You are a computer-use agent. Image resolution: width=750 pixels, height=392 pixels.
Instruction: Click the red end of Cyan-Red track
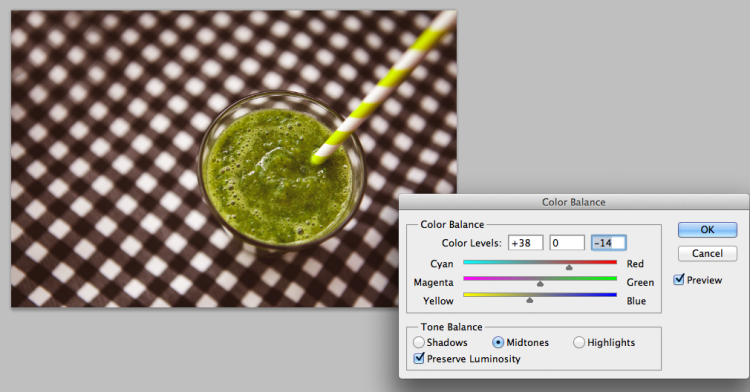pyautogui.click(x=612, y=262)
